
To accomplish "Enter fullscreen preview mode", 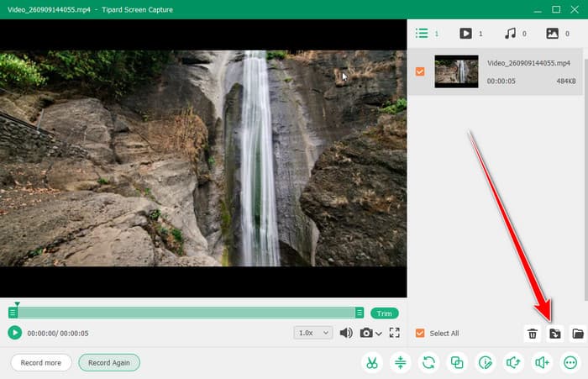I will pyautogui.click(x=395, y=333).
